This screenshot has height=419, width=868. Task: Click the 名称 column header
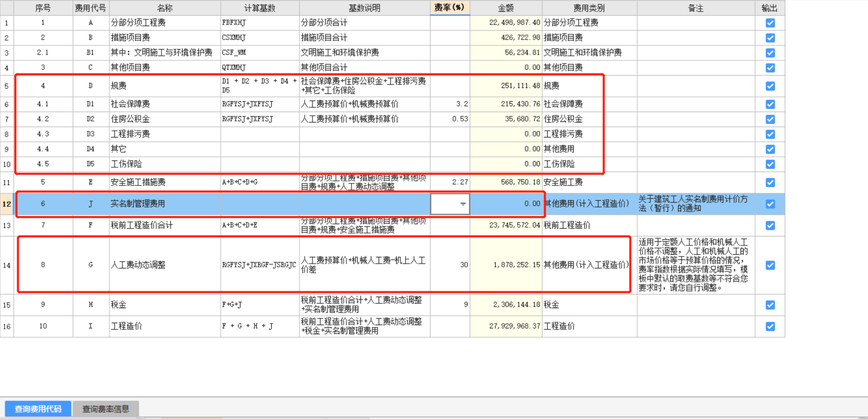point(165,8)
